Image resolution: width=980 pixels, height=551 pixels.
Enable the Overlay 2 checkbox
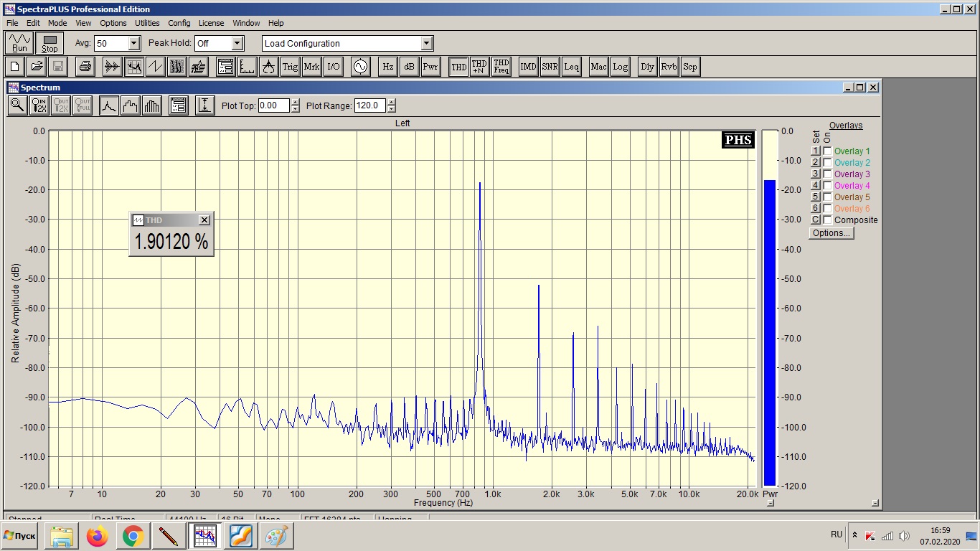click(x=827, y=163)
